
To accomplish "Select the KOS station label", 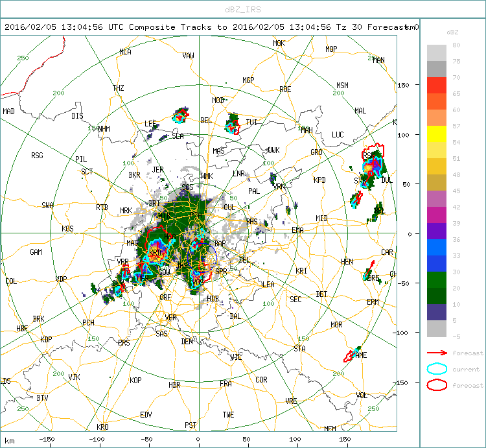I will (67, 229).
